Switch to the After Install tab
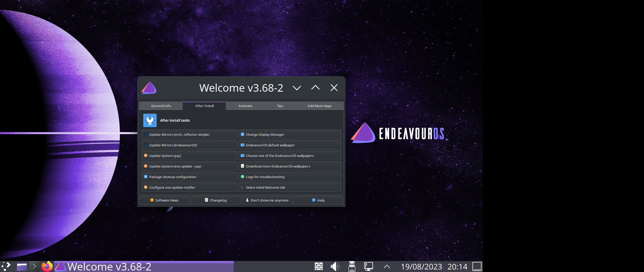Viewport: 644px width, 272px height. [x=204, y=106]
